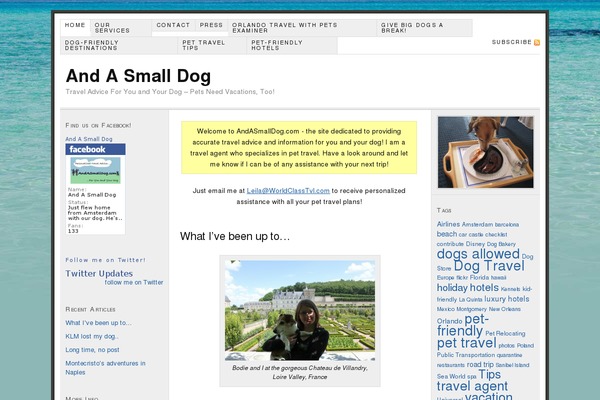The height and width of the screenshot is (400, 600).
Task: Click the Facebook page profile thumbnail
Action: [x=95, y=170]
